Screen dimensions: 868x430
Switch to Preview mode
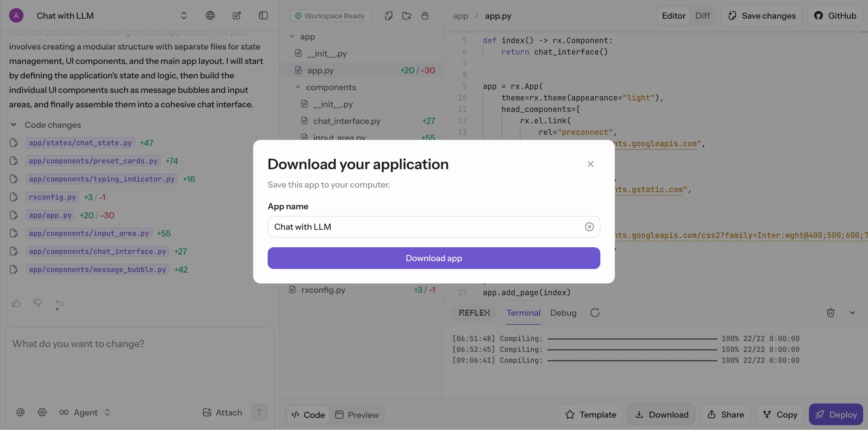point(357,415)
